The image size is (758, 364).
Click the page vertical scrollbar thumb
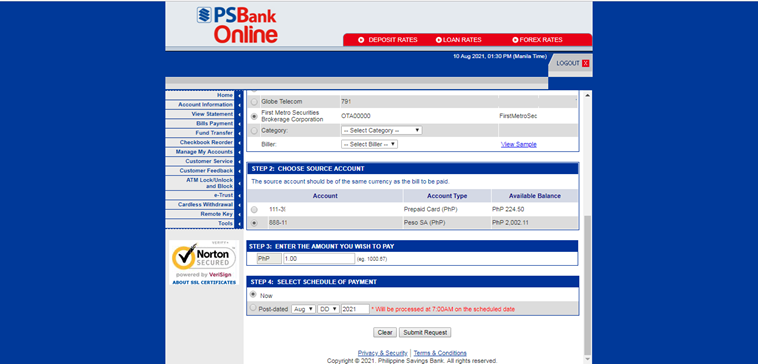pyautogui.click(x=587, y=285)
